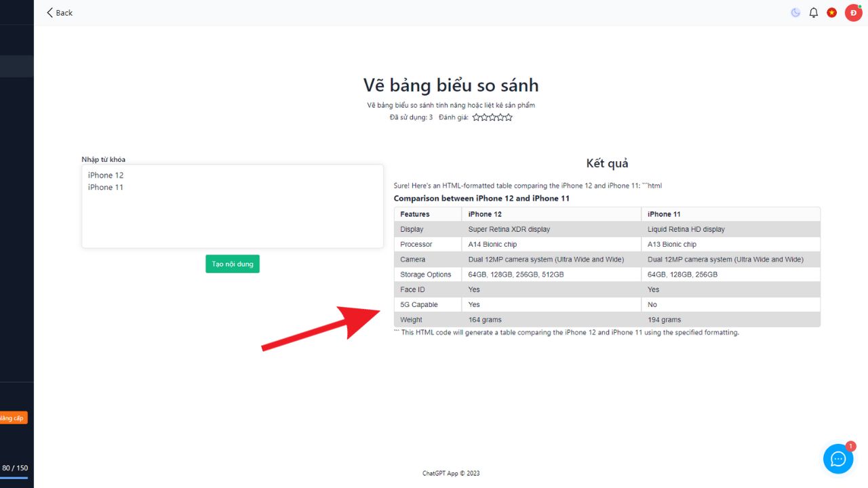Open notifications bell icon
The height and width of the screenshot is (488, 868).
(814, 13)
